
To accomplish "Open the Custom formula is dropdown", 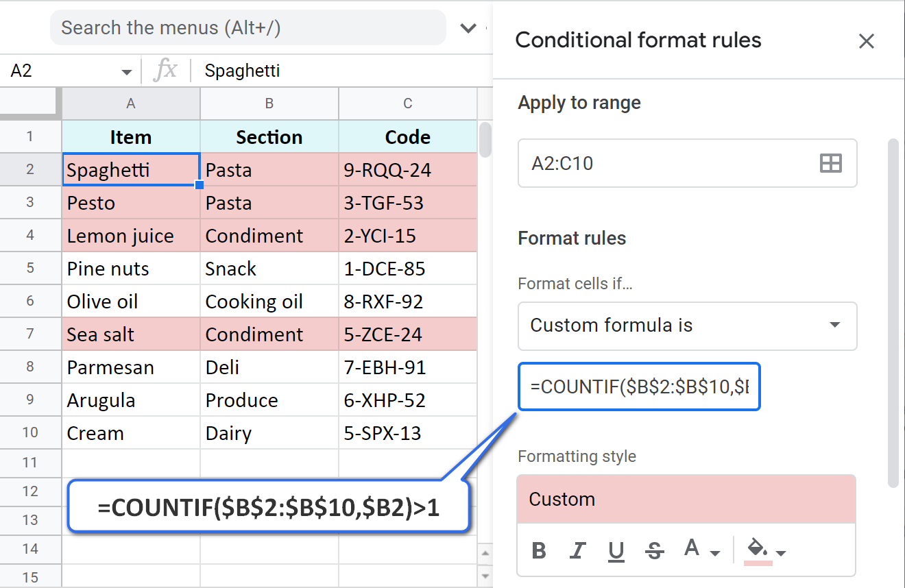I will pos(687,327).
